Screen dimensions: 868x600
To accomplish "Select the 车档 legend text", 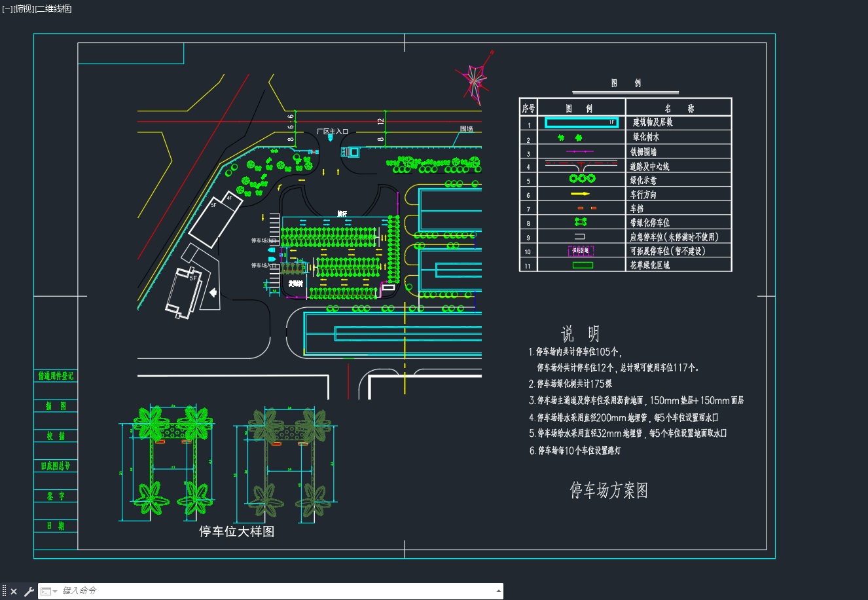I will [637, 208].
